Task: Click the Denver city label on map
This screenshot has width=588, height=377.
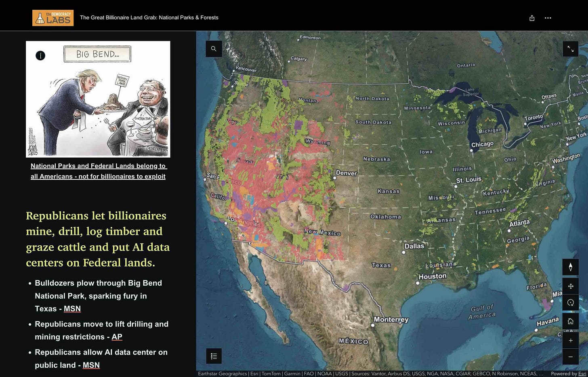Action: [x=346, y=173]
